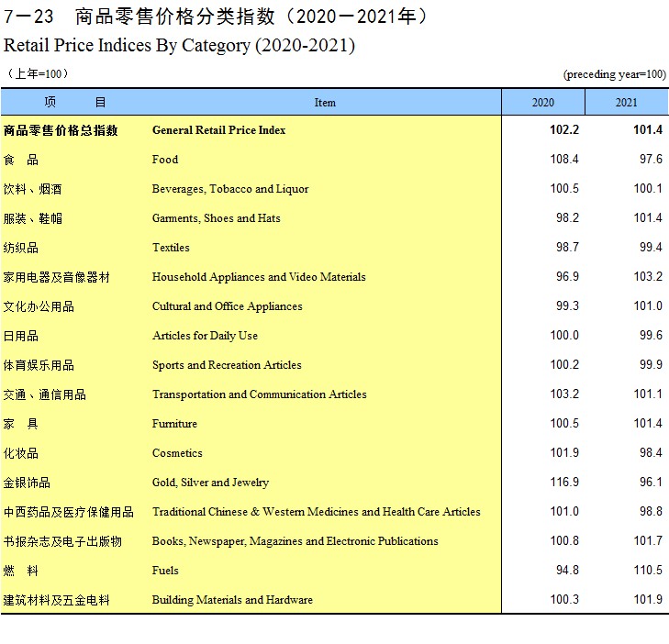Select Cosmetics 2020 value 101.9

point(564,453)
